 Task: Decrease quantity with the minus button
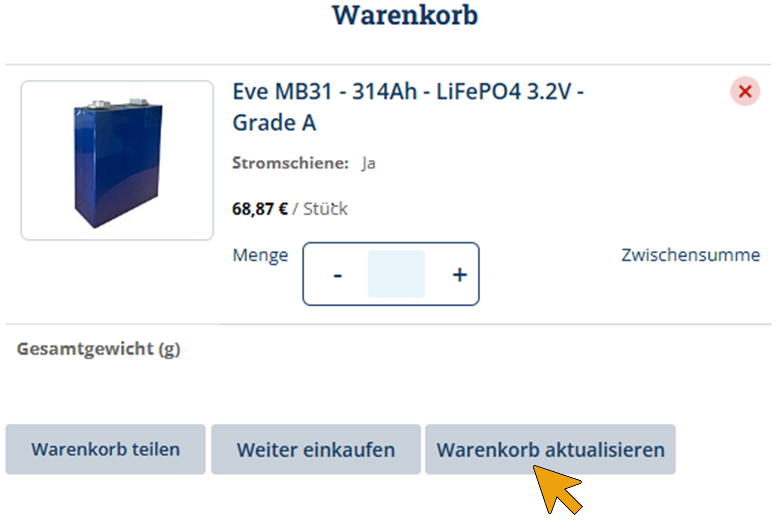[x=338, y=275]
